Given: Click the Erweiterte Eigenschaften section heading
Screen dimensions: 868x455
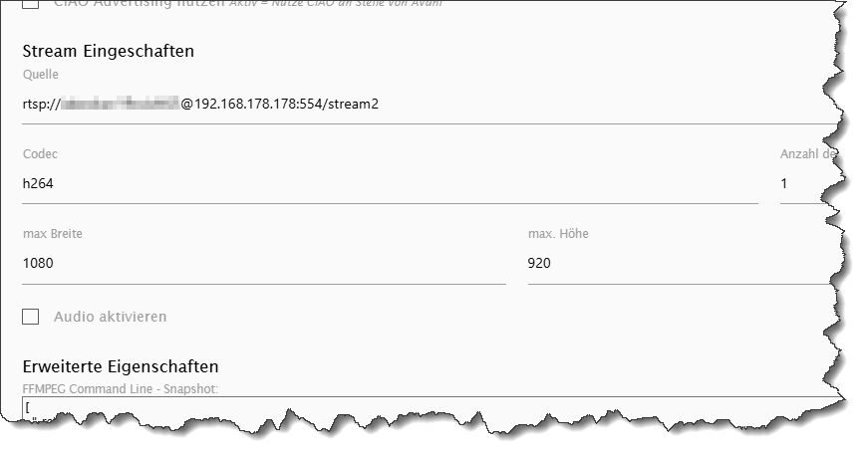Looking at the screenshot, I should (121, 367).
